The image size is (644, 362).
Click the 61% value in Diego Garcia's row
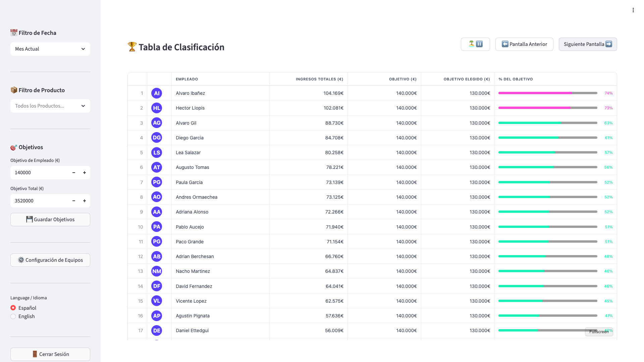point(609,138)
